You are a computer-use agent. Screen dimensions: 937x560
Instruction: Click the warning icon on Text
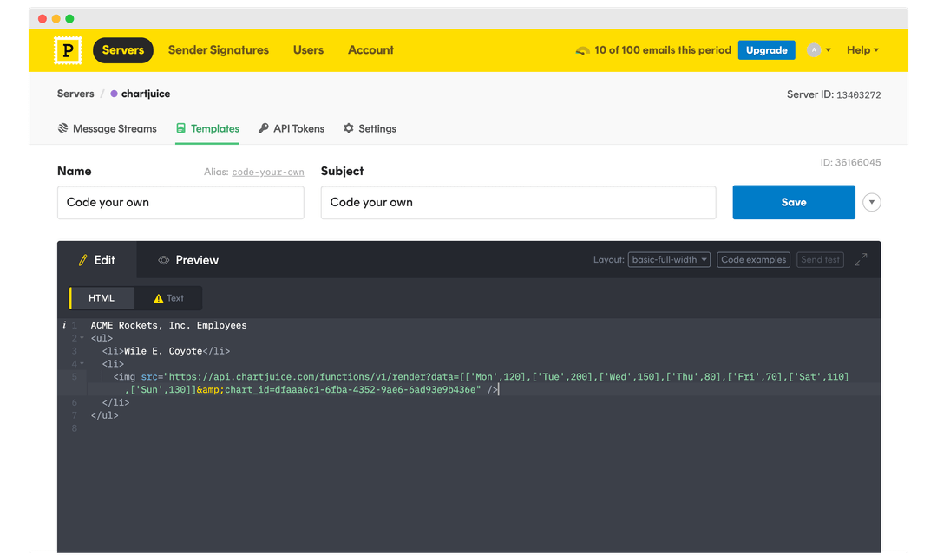(x=159, y=298)
